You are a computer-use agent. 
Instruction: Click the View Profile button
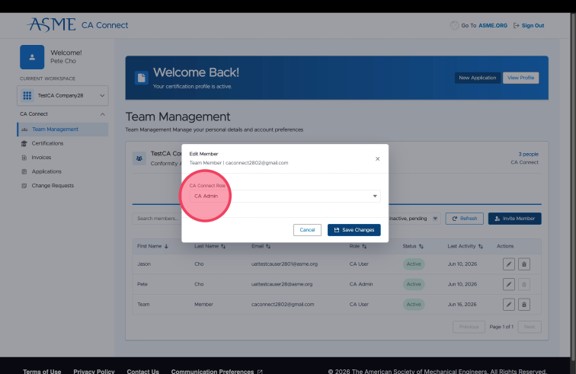tap(521, 78)
